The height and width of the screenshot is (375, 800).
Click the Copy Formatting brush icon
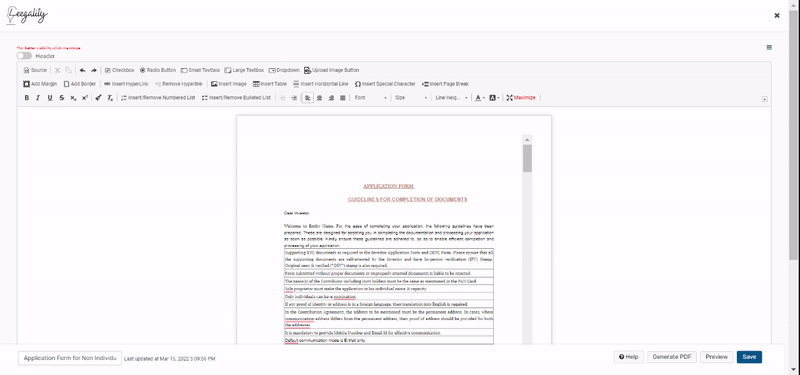98,97
